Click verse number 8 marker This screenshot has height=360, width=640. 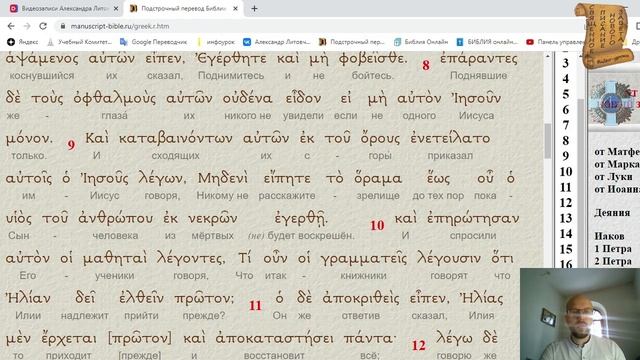pos(426,65)
